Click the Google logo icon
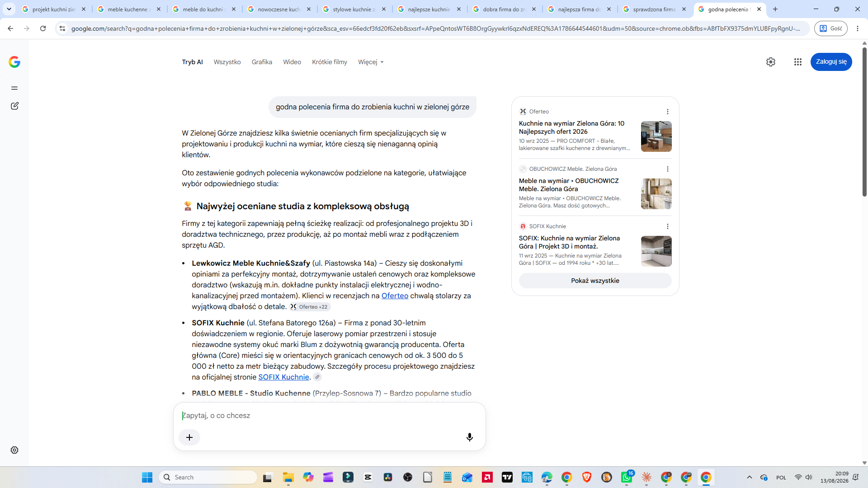 pyautogui.click(x=14, y=62)
